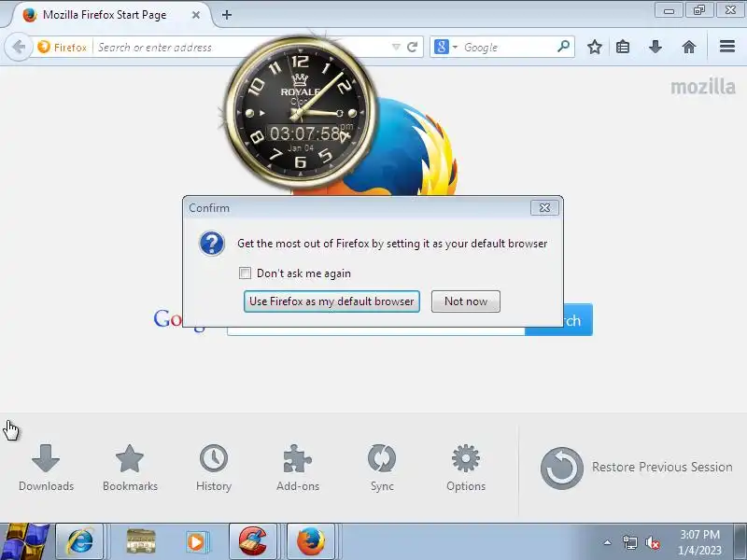Open Sync from the start page launcher
The width and height of the screenshot is (747, 560).
[382, 468]
